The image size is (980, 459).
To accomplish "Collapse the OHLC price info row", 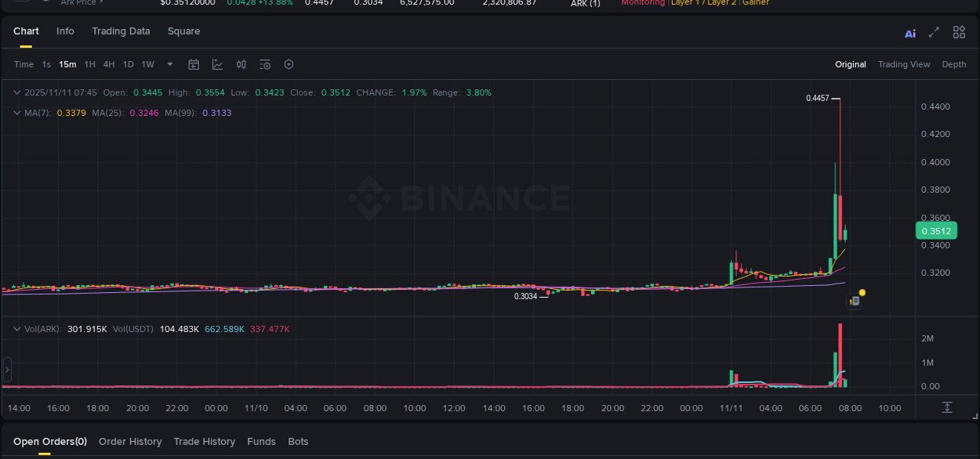I will click(x=16, y=92).
